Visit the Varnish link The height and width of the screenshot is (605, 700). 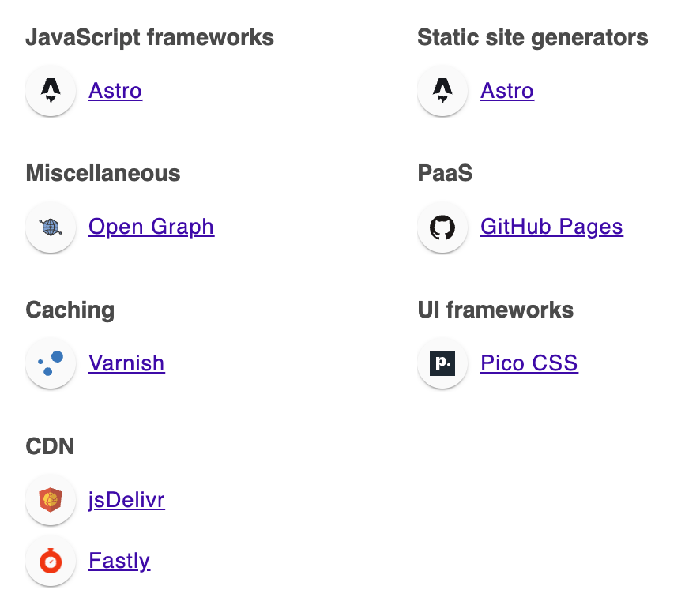tap(126, 363)
